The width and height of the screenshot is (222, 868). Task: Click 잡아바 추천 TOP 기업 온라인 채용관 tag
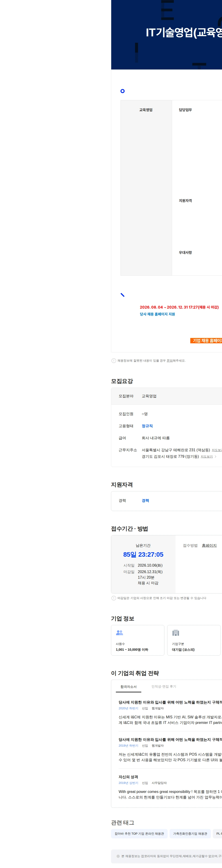pos(139,833)
